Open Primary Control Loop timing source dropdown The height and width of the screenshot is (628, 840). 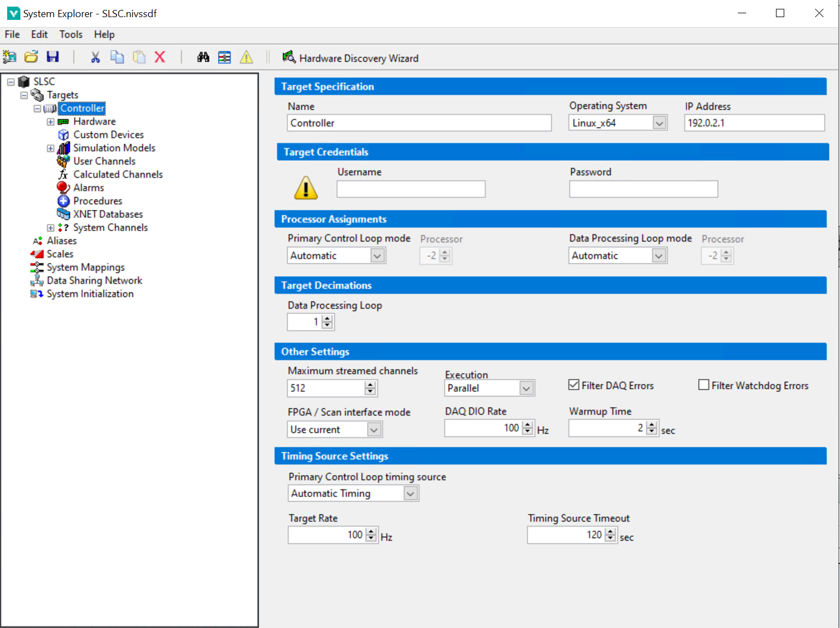[x=410, y=493]
